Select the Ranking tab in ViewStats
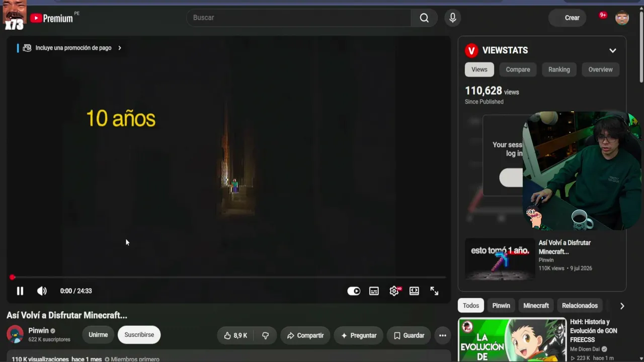Viewport: 644px width, 362px height. coord(559,69)
